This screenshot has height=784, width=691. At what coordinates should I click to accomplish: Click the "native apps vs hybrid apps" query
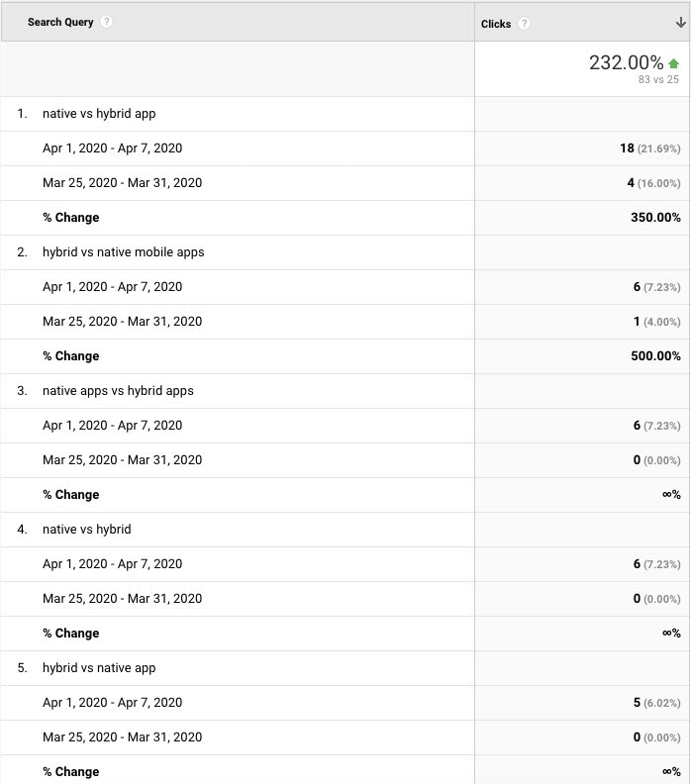(118, 391)
